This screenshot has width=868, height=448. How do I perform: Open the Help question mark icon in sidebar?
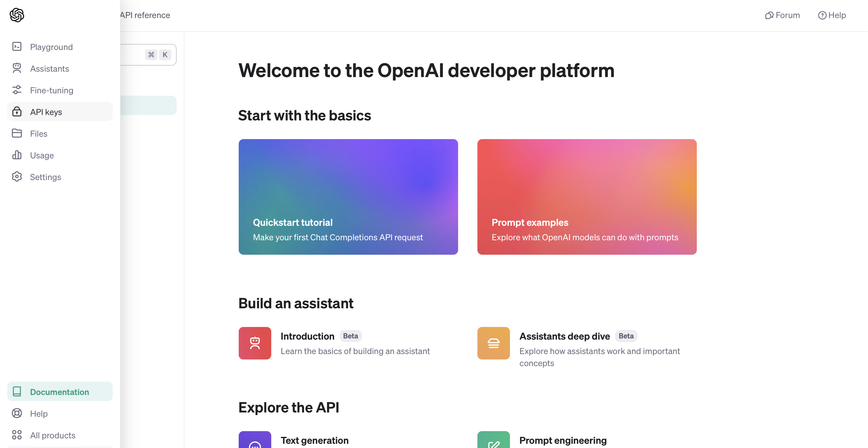[x=17, y=413]
